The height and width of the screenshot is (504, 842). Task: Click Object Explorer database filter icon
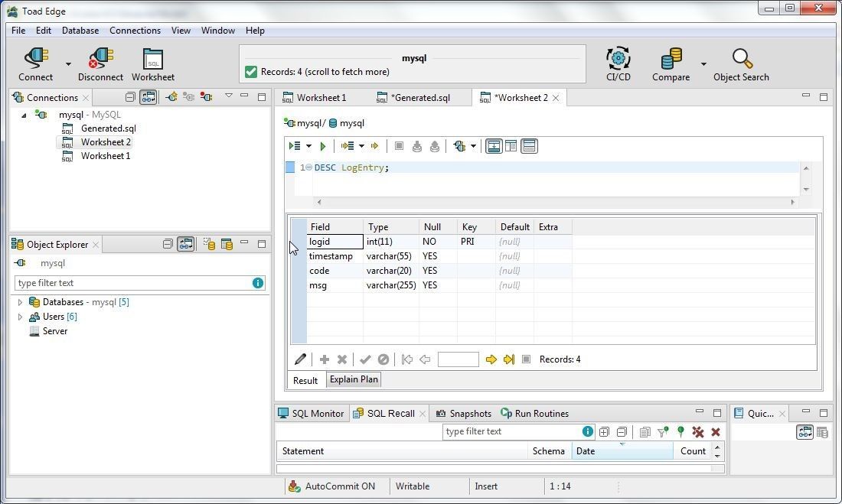point(209,244)
